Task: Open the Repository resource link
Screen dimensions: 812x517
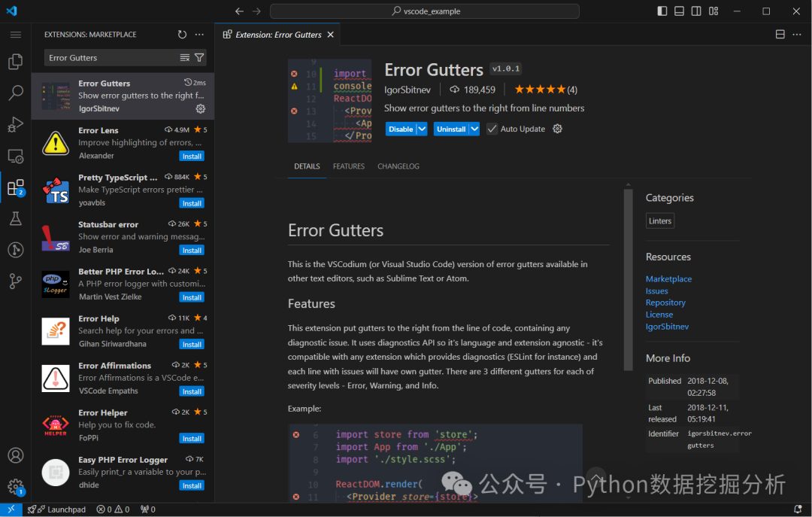Action: tap(665, 303)
